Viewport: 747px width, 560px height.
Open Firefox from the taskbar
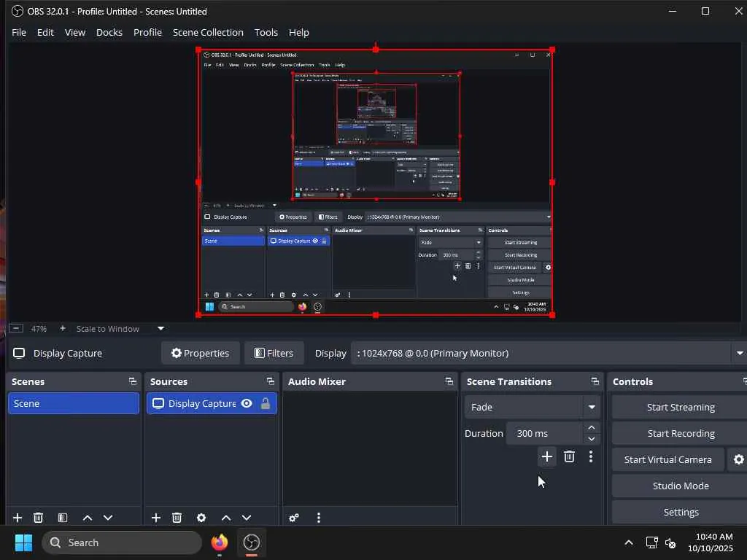coord(220,542)
